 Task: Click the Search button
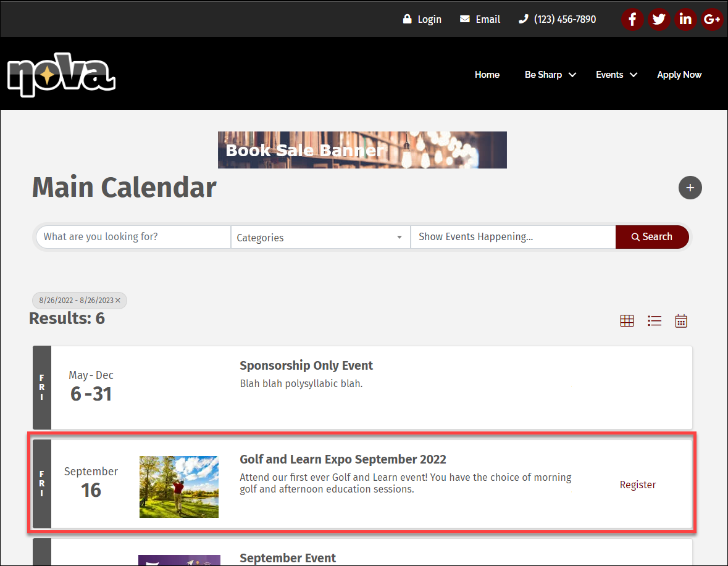pos(651,237)
